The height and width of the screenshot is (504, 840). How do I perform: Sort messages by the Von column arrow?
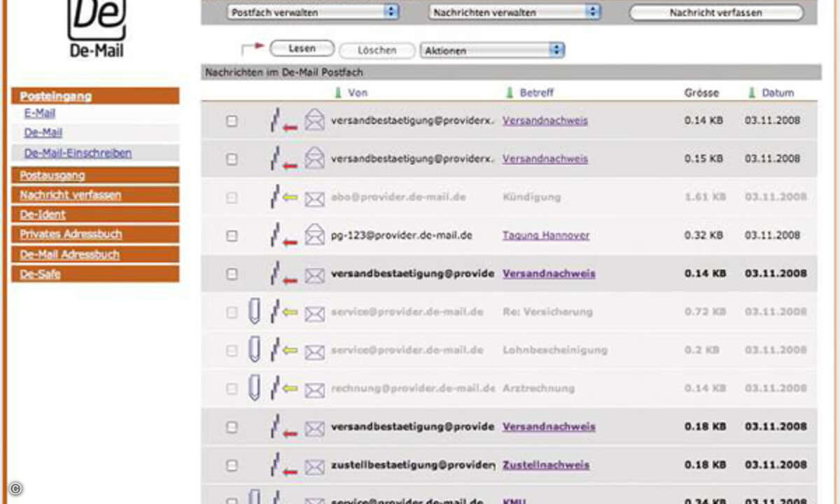point(339,92)
